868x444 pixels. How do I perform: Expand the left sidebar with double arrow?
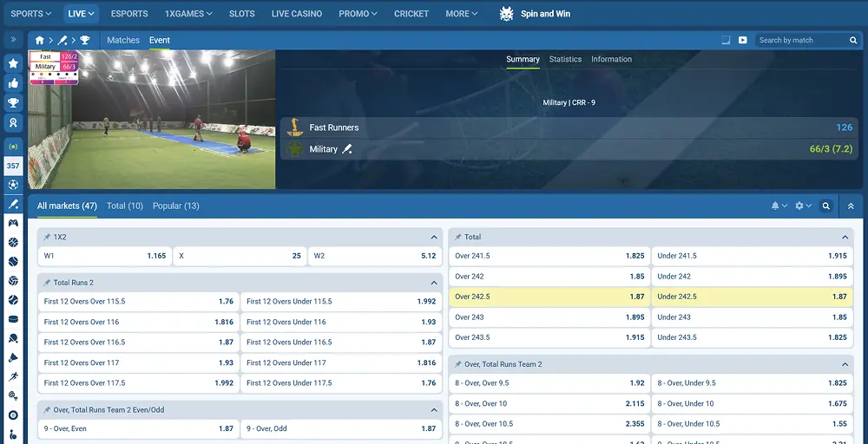(13, 40)
